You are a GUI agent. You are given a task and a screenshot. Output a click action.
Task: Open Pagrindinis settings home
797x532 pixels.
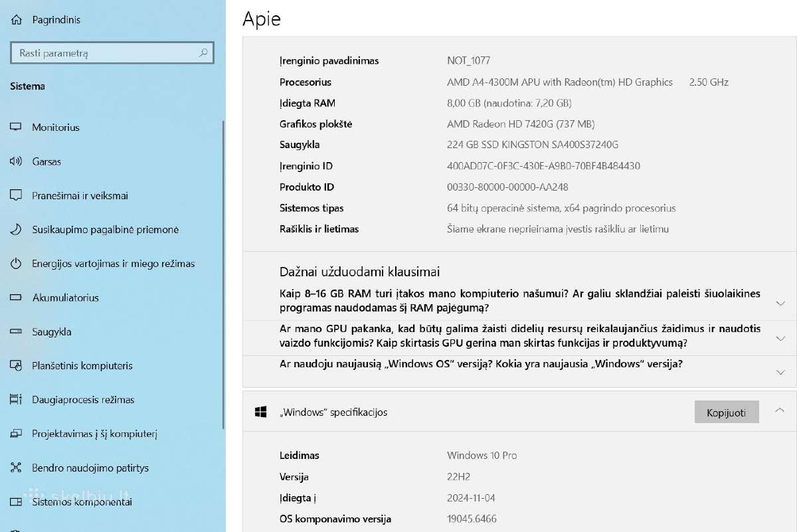pos(56,20)
